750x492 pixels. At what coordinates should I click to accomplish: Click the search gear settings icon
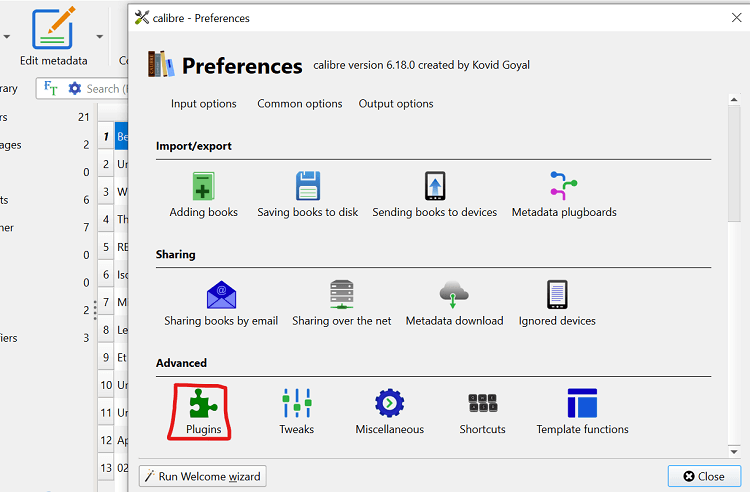coord(75,88)
